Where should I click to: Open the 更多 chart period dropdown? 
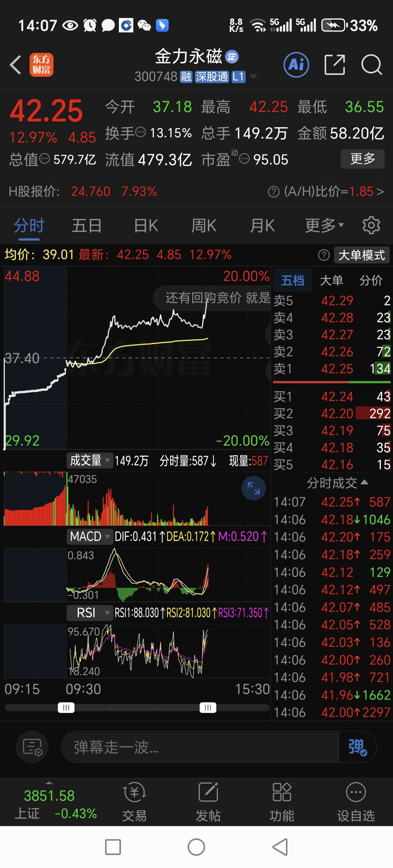324,225
